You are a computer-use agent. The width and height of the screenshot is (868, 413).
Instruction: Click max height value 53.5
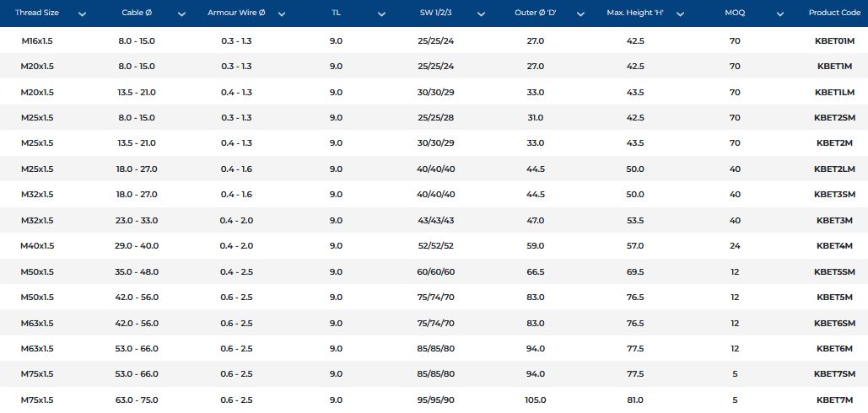[x=635, y=221]
